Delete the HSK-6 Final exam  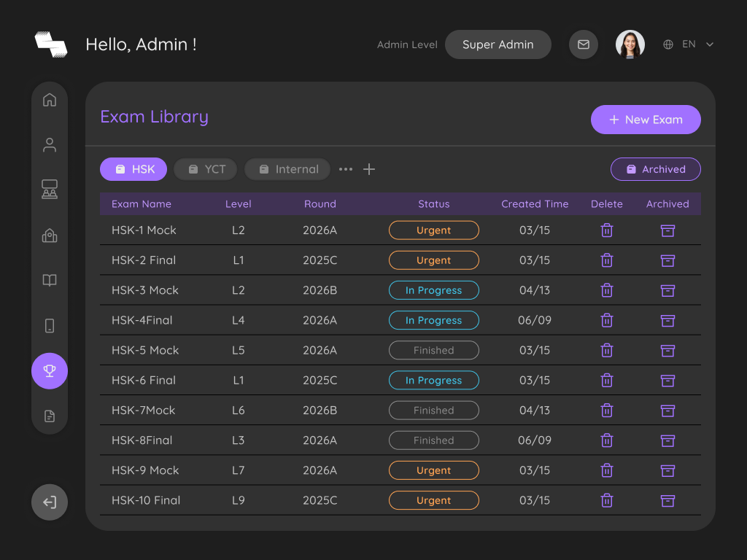coord(607,381)
